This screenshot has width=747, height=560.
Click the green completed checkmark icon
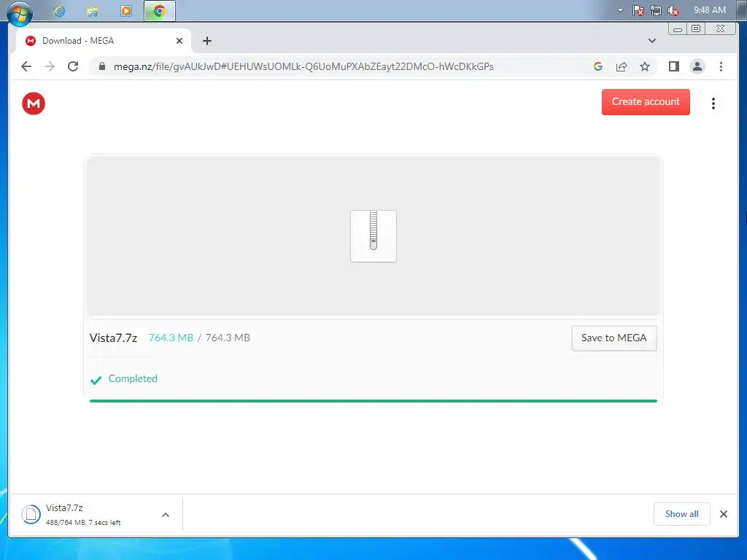(x=96, y=380)
